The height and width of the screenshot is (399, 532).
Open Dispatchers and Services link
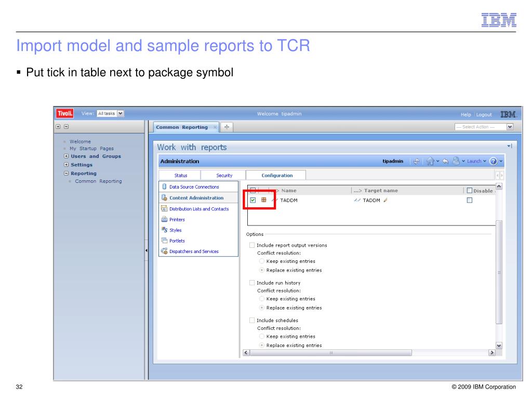(194, 251)
